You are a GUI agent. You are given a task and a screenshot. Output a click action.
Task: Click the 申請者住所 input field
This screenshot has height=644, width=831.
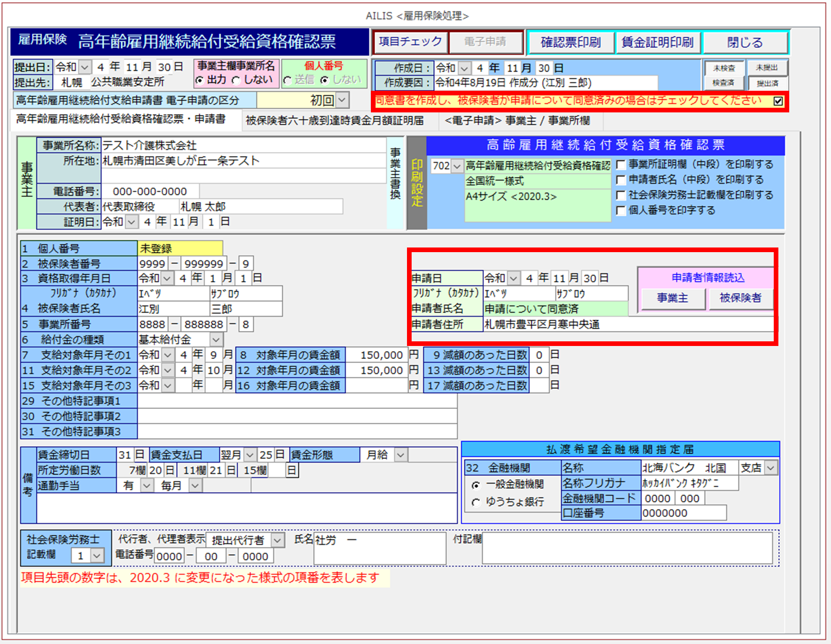pos(627,324)
